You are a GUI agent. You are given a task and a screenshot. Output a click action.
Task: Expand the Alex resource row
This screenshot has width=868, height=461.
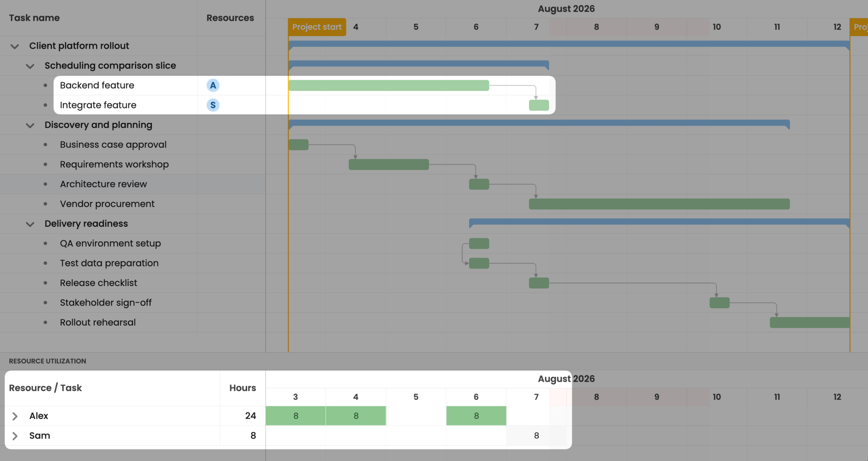point(15,416)
